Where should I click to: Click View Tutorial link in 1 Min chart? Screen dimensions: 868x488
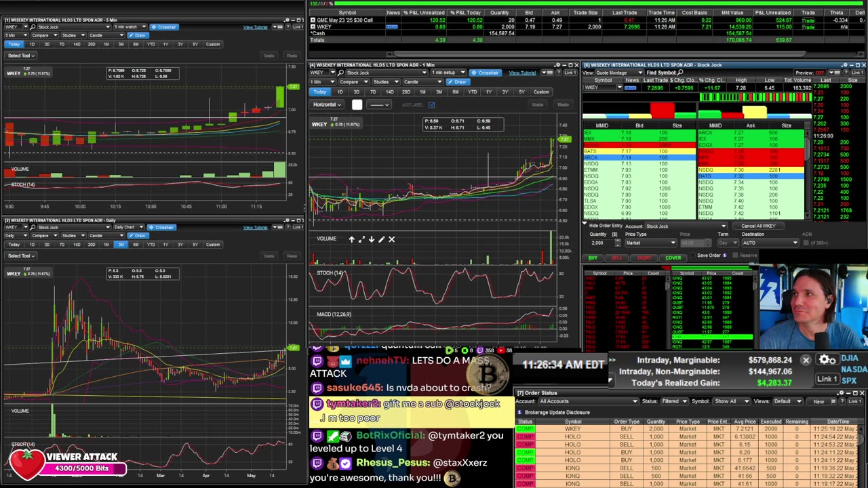click(x=522, y=73)
